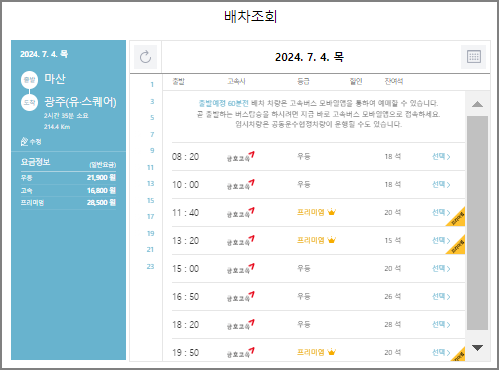
Task: Click the 요금정보 heading
Action: pos(35,162)
